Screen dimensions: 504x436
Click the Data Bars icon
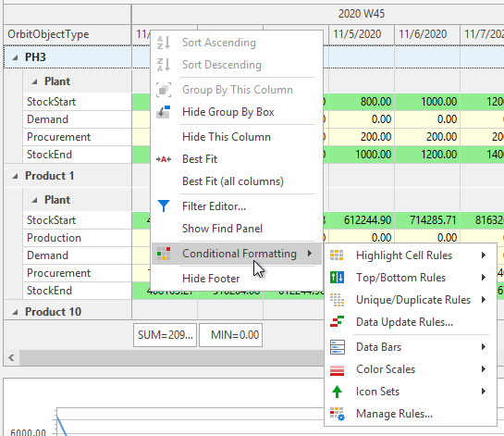[338, 347]
